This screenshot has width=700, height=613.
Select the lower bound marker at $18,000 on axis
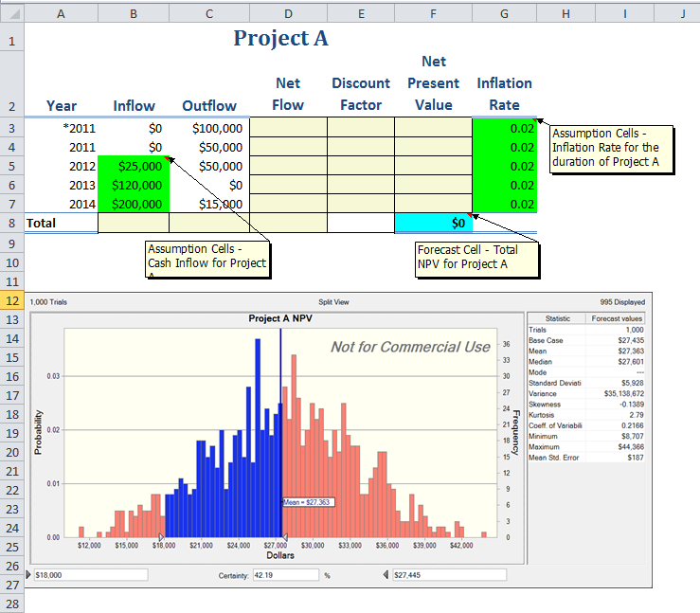pyautogui.click(x=159, y=536)
